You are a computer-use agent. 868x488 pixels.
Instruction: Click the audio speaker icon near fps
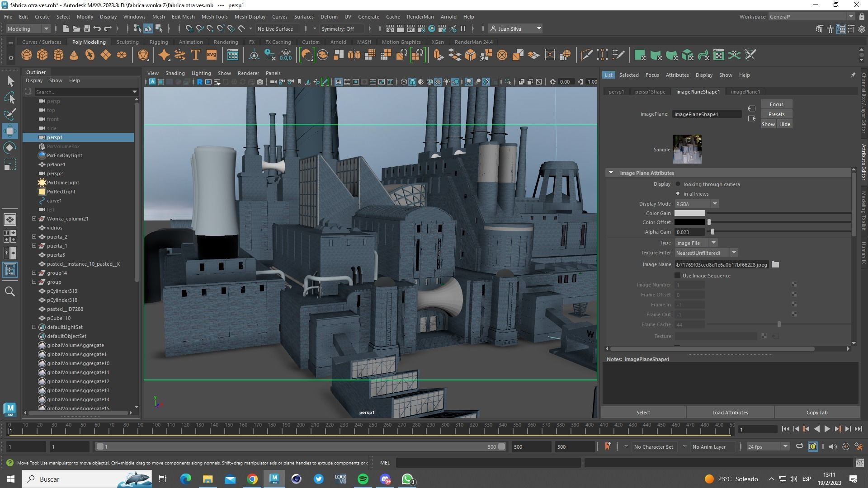[x=833, y=446]
